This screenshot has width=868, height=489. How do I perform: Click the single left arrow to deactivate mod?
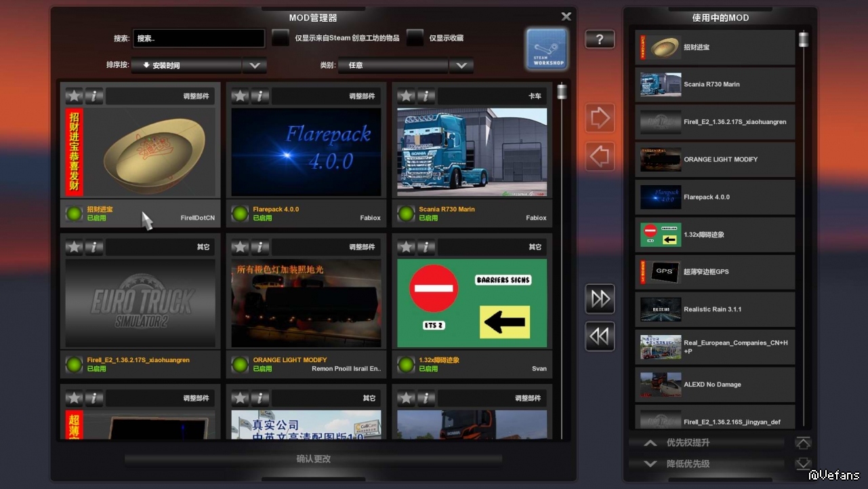pos(600,157)
